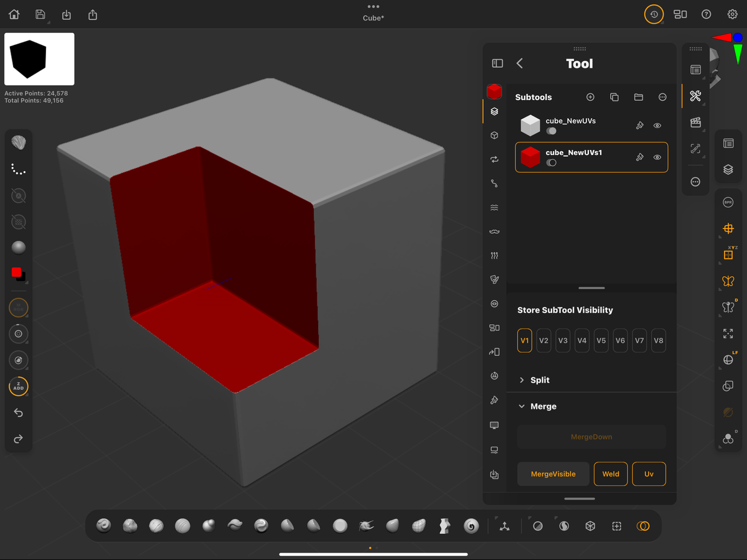Tap the undo arrow in the left toolbar
This screenshot has height=560, width=747.
coord(18,413)
